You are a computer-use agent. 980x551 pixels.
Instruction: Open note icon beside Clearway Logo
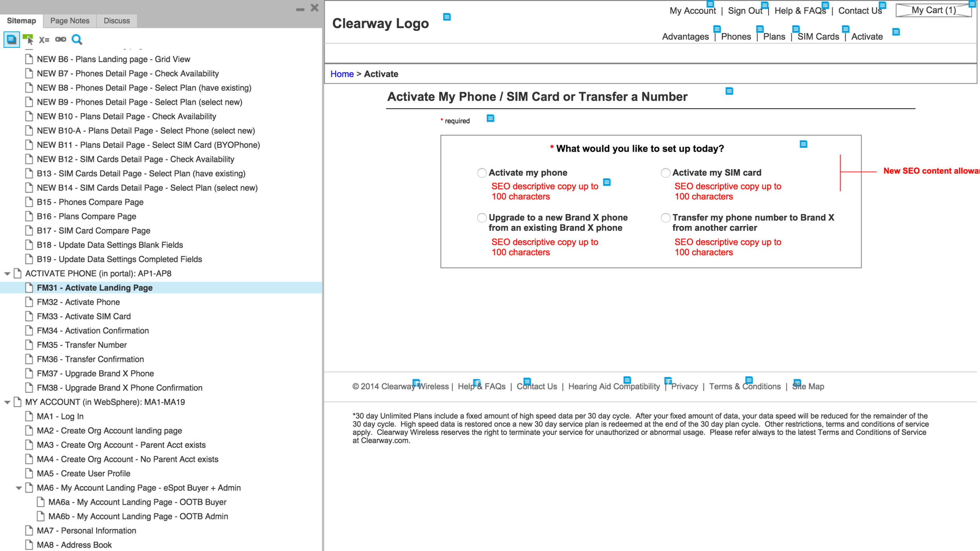point(447,17)
